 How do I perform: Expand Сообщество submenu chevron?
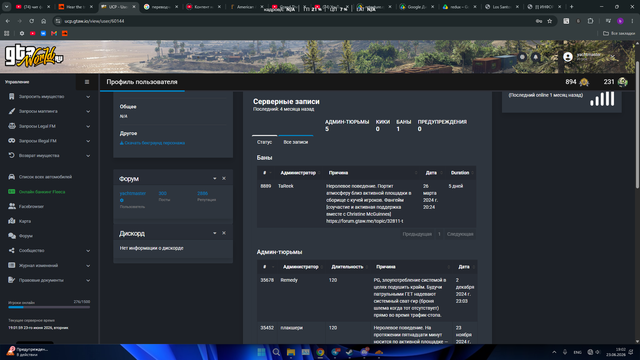tap(88, 251)
